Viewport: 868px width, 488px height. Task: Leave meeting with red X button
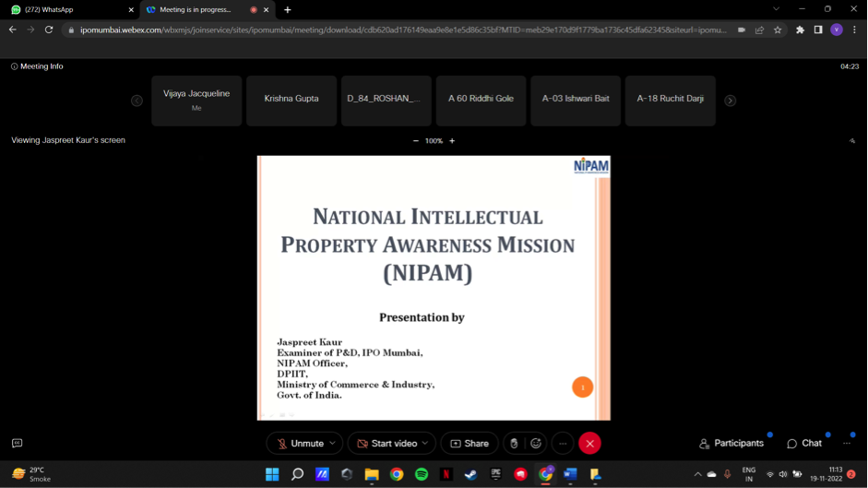pyautogui.click(x=589, y=444)
